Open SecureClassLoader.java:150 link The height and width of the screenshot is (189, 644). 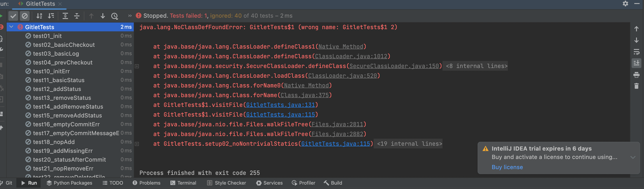click(394, 66)
